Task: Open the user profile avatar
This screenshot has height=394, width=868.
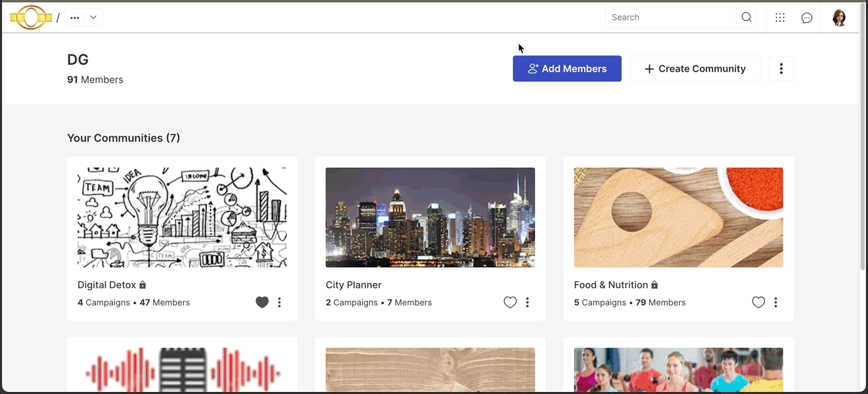Action: 839,18
